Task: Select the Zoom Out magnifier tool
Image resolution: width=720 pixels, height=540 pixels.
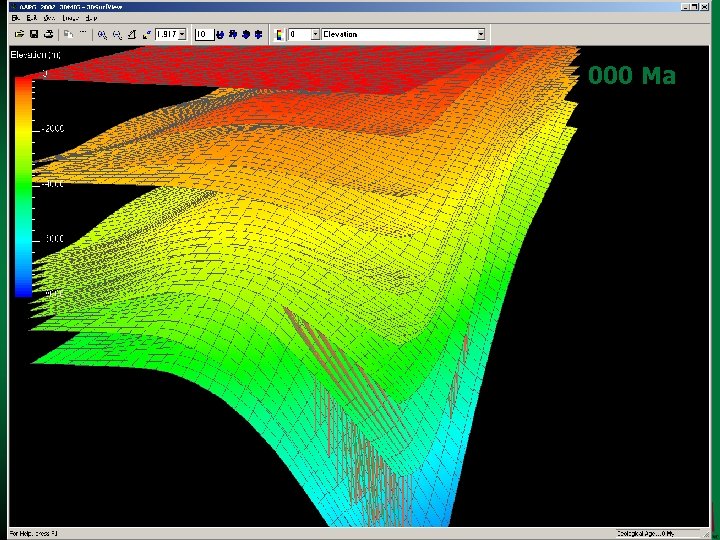Action: pyautogui.click(x=117, y=34)
